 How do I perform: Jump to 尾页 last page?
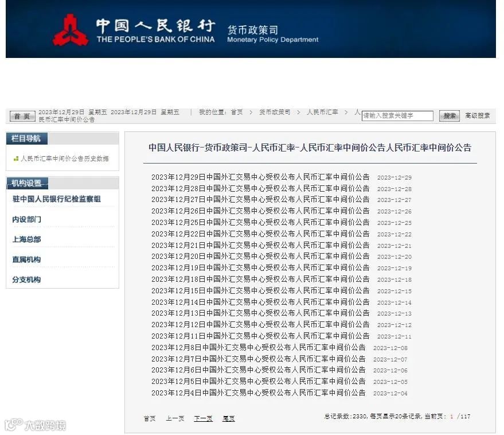coord(229,418)
